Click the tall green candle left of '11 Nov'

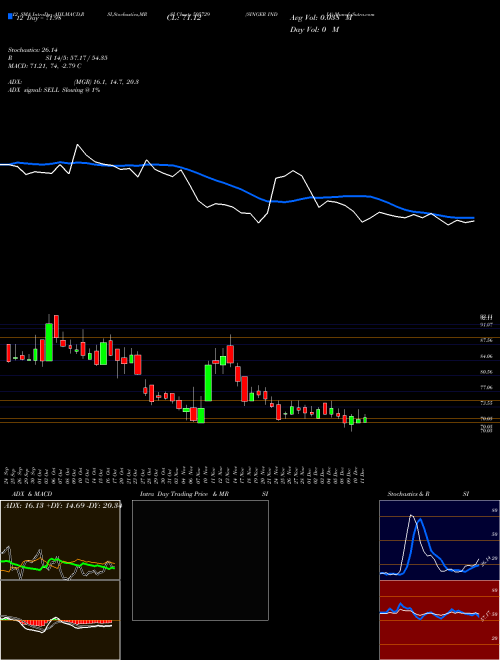tap(208, 383)
